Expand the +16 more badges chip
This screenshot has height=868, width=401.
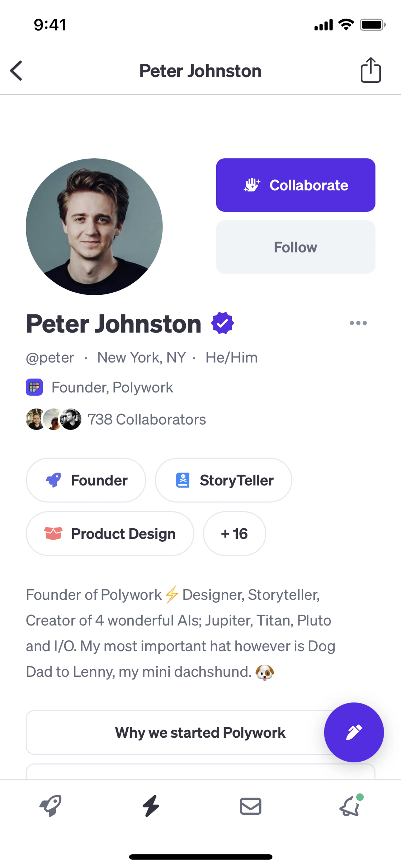[x=234, y=533]
